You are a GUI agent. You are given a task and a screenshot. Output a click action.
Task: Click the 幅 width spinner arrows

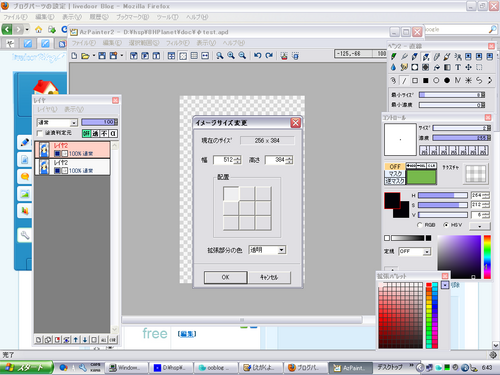(237, 160)
